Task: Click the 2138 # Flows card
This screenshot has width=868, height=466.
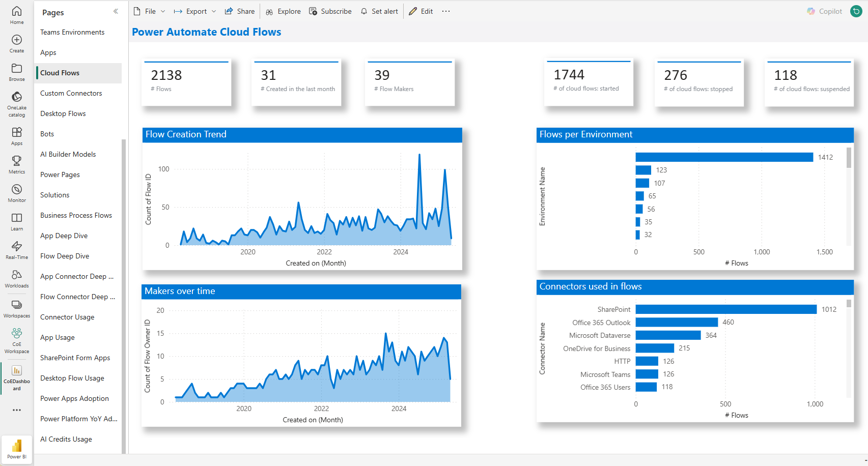Action: pyautogui.click(x=186, y=83)
